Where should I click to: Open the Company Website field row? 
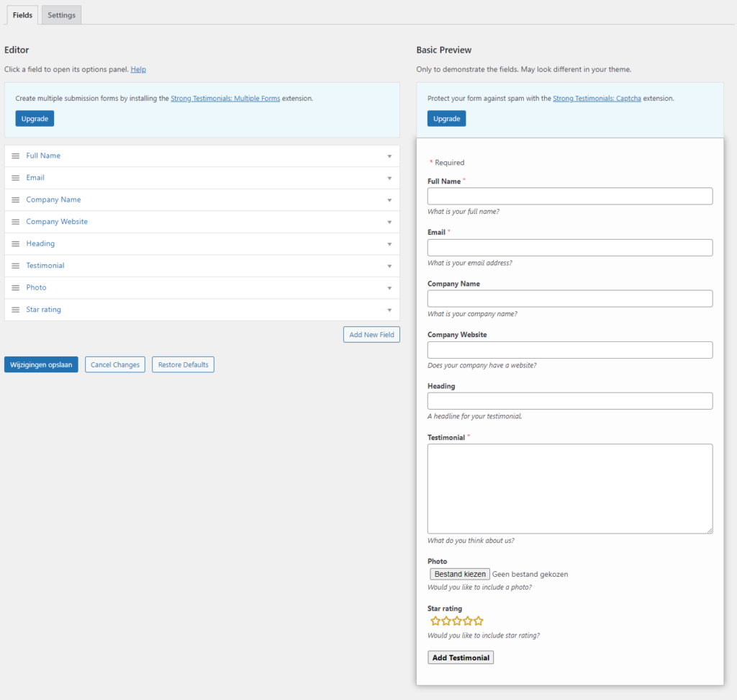click(202, 222)
